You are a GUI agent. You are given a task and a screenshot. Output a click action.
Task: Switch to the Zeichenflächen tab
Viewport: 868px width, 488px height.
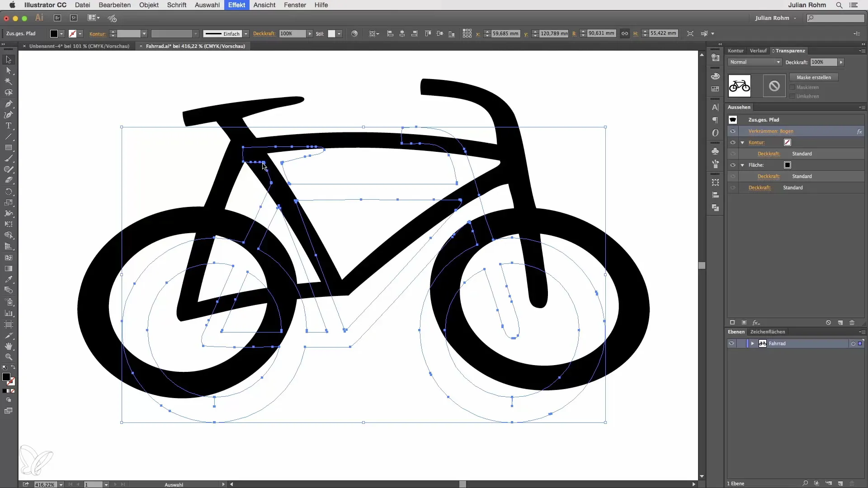(x=768, y=332)
